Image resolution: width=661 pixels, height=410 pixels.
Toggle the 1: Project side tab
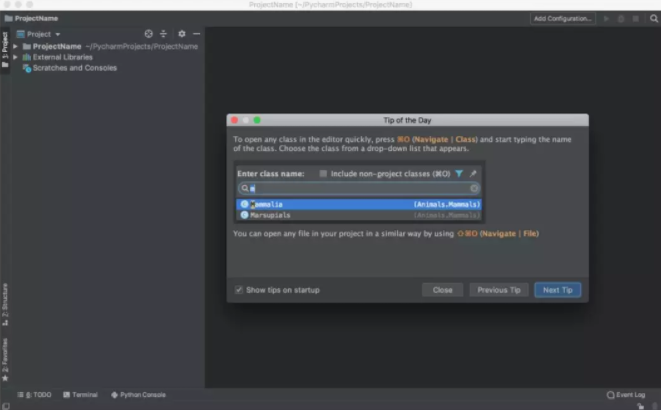[x=5, y=49]
